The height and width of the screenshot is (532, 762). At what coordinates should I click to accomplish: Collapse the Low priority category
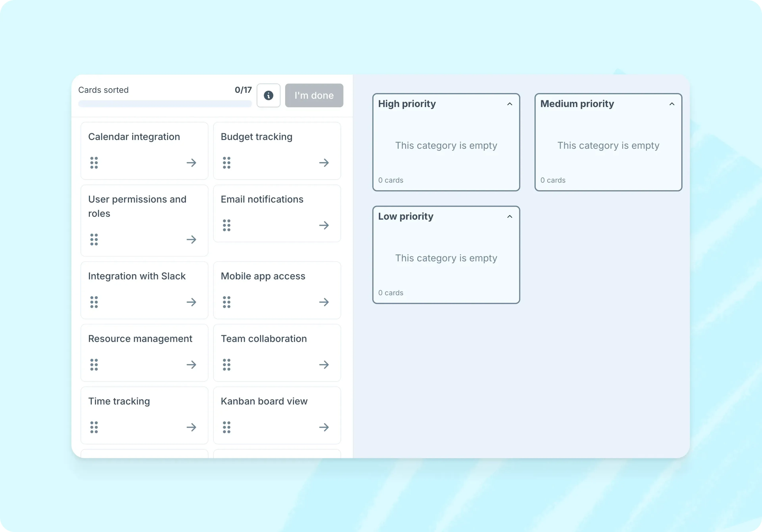click(509, 217)
